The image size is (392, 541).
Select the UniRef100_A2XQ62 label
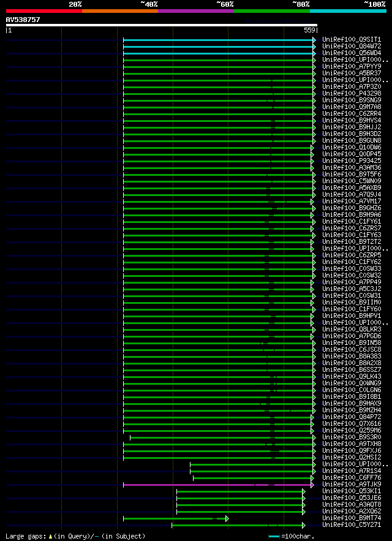coord(352,512)
